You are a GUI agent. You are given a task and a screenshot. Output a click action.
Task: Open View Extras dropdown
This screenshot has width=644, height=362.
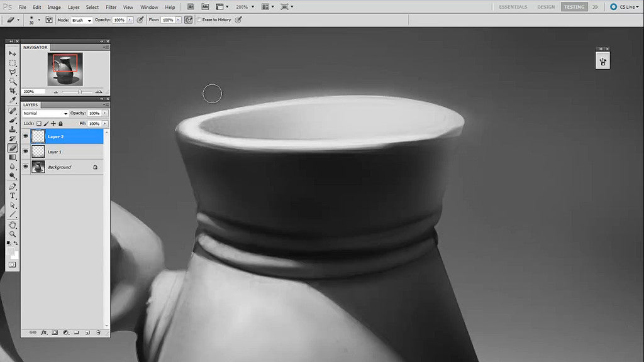[222, 6]
